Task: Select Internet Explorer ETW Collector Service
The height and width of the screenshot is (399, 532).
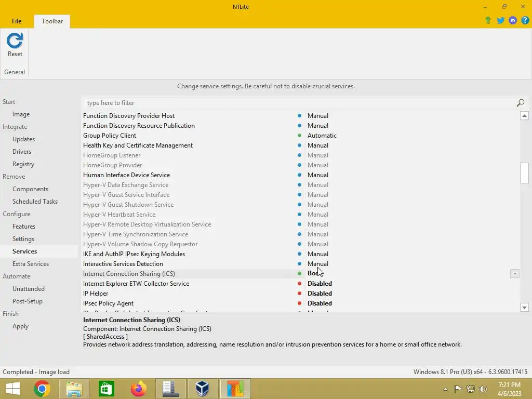Action: pyautogui.click(x=136, y=284)
